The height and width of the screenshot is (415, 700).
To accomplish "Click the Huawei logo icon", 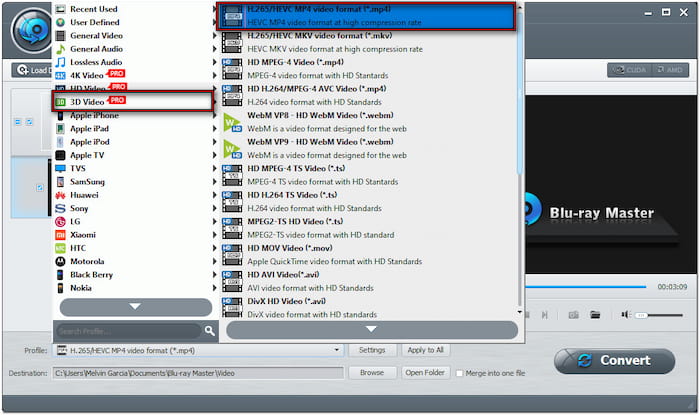I will (x=60, y=195).
